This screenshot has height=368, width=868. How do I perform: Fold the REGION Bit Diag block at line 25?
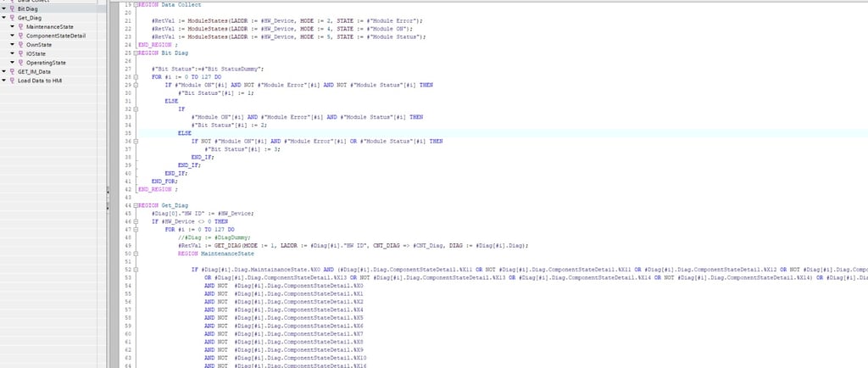[x=136, y=53]
